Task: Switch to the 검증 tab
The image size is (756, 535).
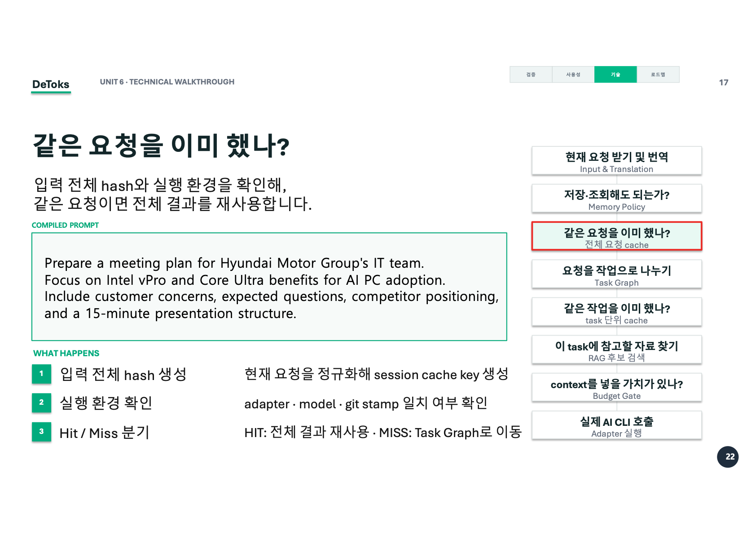Action: click(531, 75)
